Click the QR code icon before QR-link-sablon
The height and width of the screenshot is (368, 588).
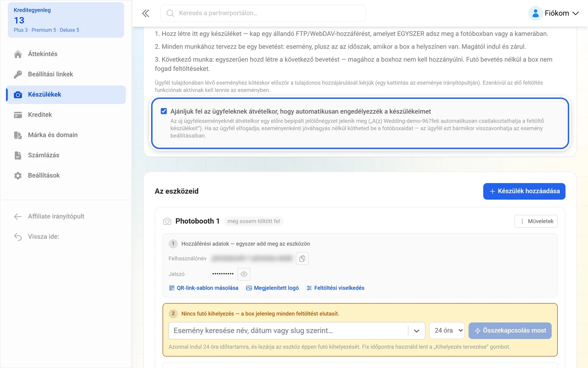click(171, 288)
